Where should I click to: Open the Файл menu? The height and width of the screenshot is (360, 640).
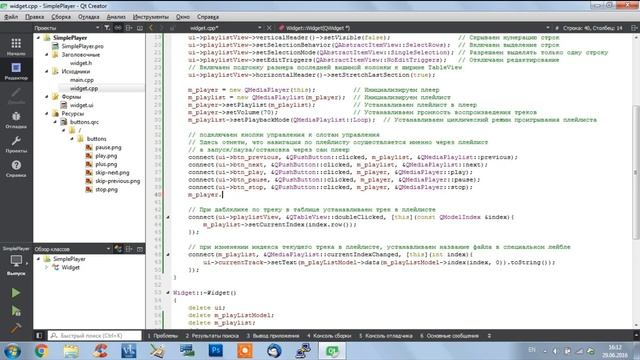tap(11, 17)
